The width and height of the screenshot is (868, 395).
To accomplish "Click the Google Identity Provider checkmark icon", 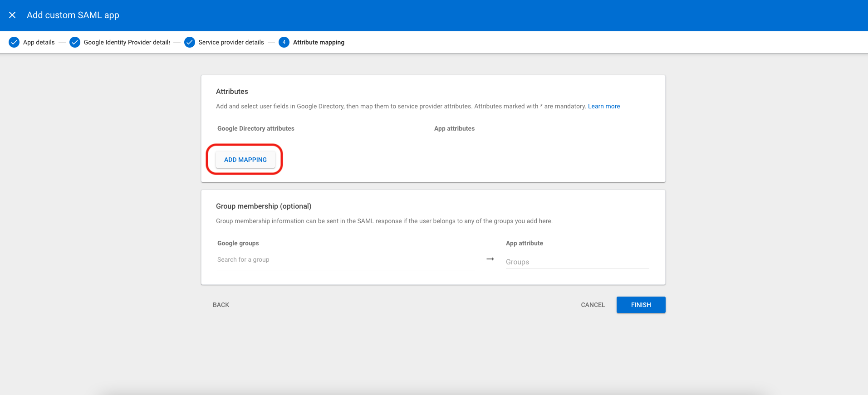I will tap(75, 42).
